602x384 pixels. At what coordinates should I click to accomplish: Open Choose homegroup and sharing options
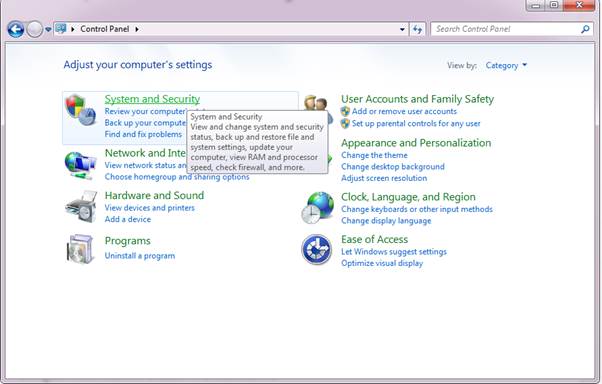click(177, 177)
